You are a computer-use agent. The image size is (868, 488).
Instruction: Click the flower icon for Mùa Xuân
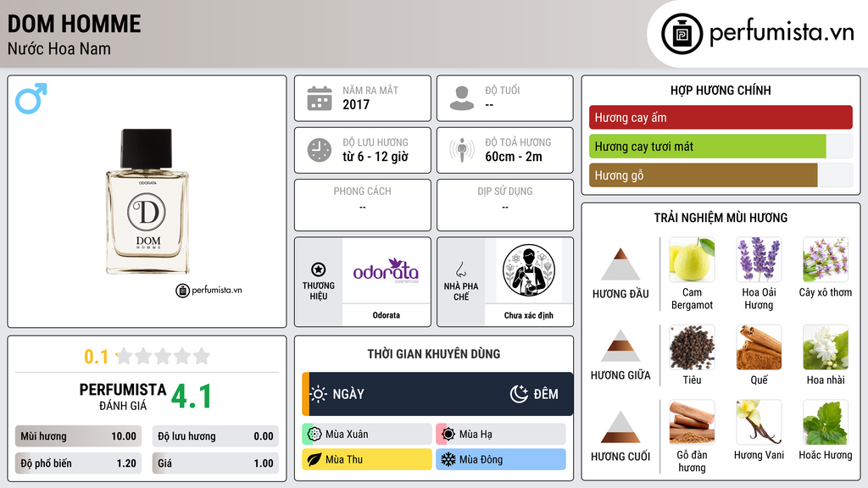click(x=314, y=435)
